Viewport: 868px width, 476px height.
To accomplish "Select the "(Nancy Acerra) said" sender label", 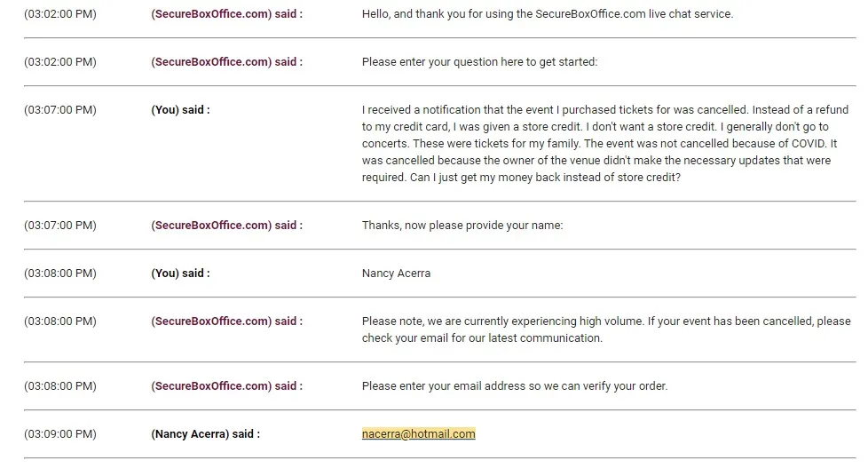I will (205, 434).
